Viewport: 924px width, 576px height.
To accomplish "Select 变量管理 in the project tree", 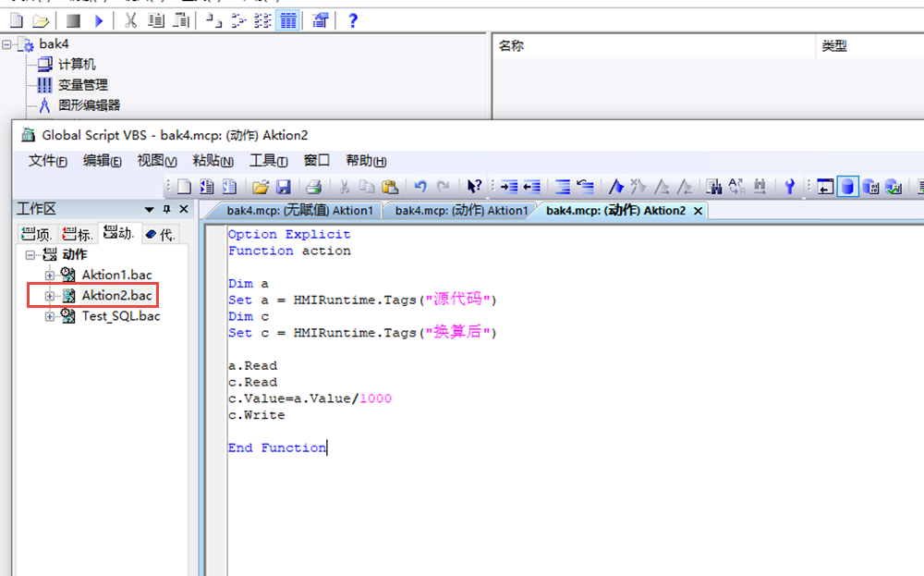I will [x=82, y=85].
